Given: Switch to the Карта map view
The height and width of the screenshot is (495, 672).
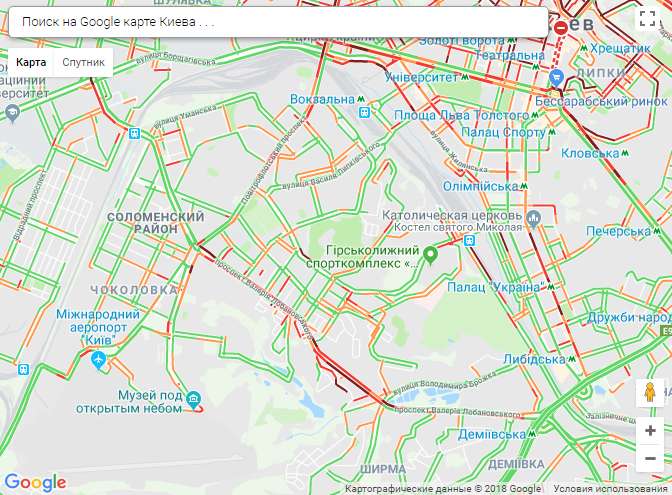Looking at the screenshot, I should coord(31,62).
